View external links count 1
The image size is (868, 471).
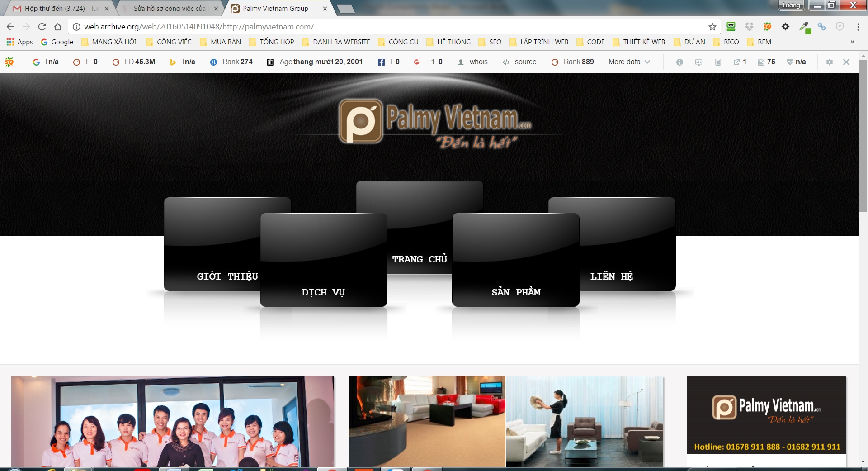(740, 62)
